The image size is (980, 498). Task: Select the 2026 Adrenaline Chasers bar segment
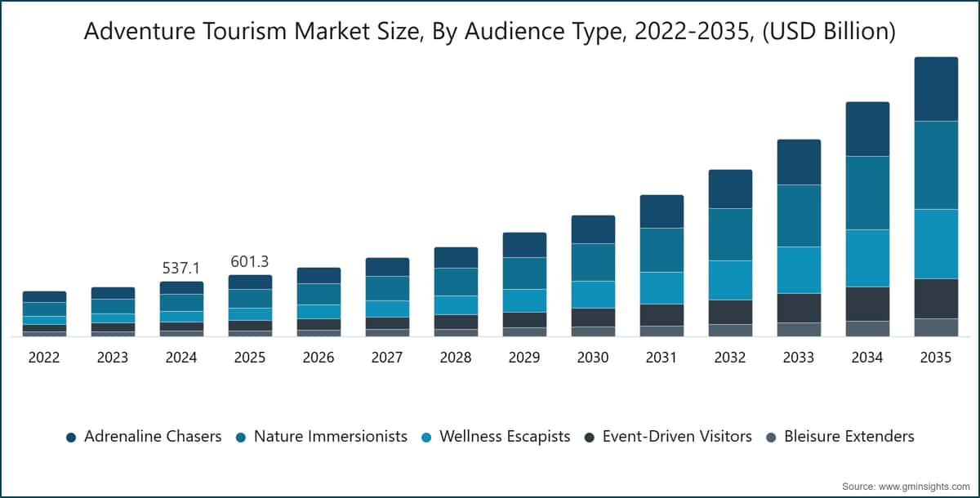[x=318, y=276]
